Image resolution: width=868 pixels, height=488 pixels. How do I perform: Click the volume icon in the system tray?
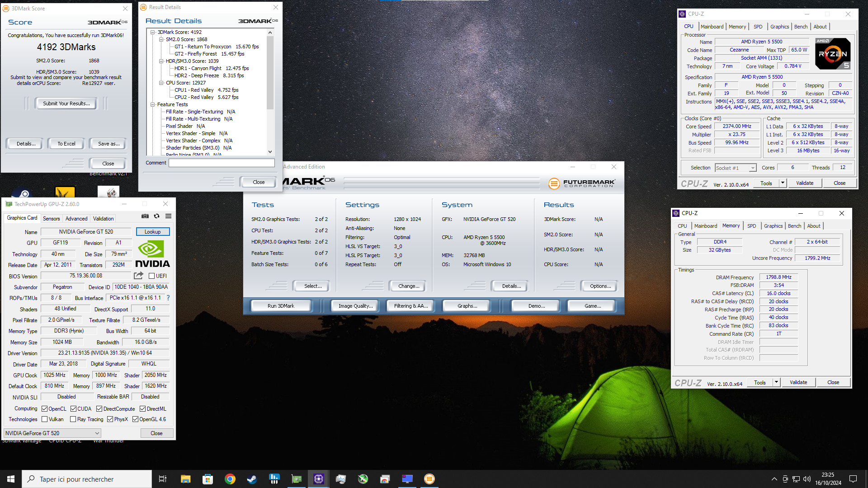(x=807, y=479)
